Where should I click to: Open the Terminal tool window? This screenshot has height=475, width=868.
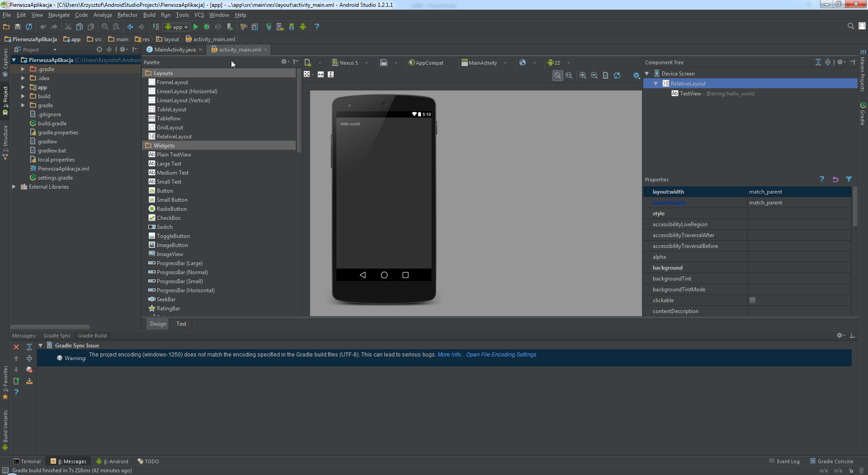point(27,461)
